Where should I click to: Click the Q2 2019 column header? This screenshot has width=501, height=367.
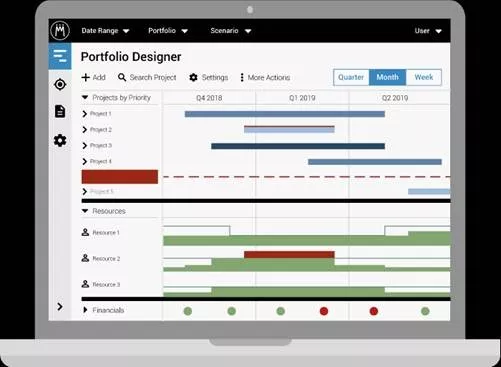pos(395,98)
